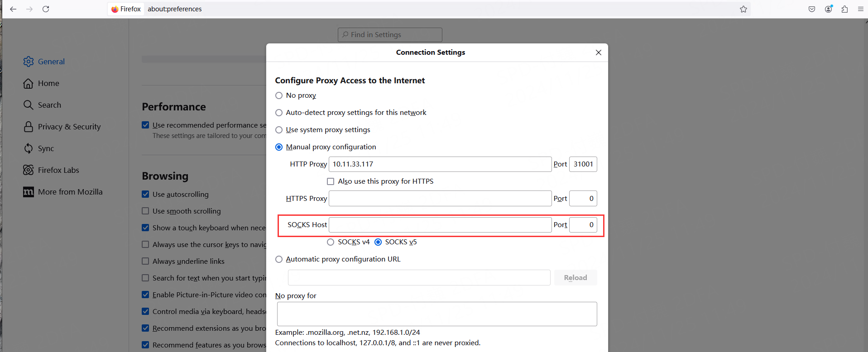Screen dimensions: 868x352
Task: Click the SOCKS Host input field
Action: tap(439, 225)
